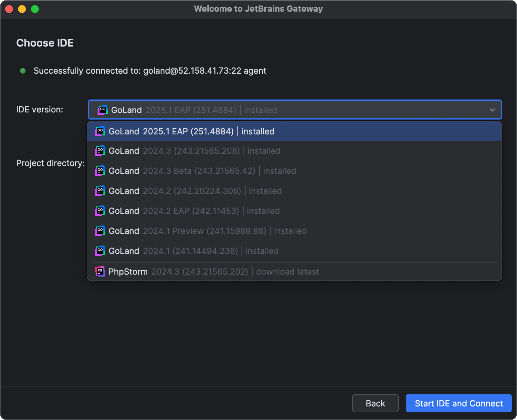The height and width of the screenshot is (420, 517).
Task: Click the GoLand icon inside the IDE version field
Action: coord(103,110)
